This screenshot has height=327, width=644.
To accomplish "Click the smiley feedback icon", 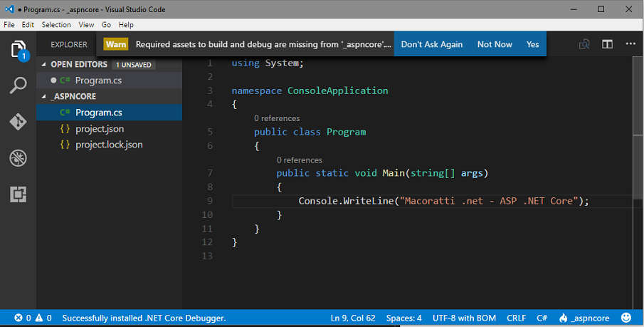I will pyautogui.click(x=626, y=318).
